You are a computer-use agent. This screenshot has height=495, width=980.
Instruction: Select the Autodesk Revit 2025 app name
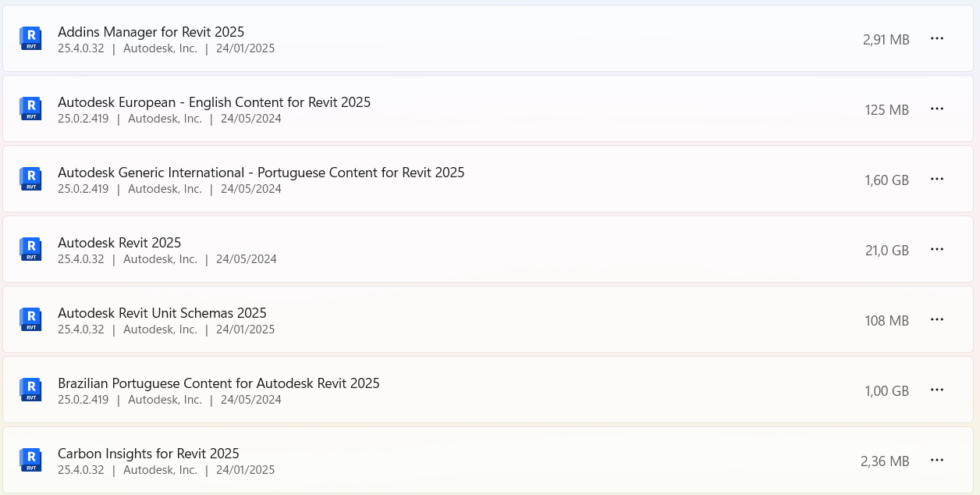click(x=119, y=243)
